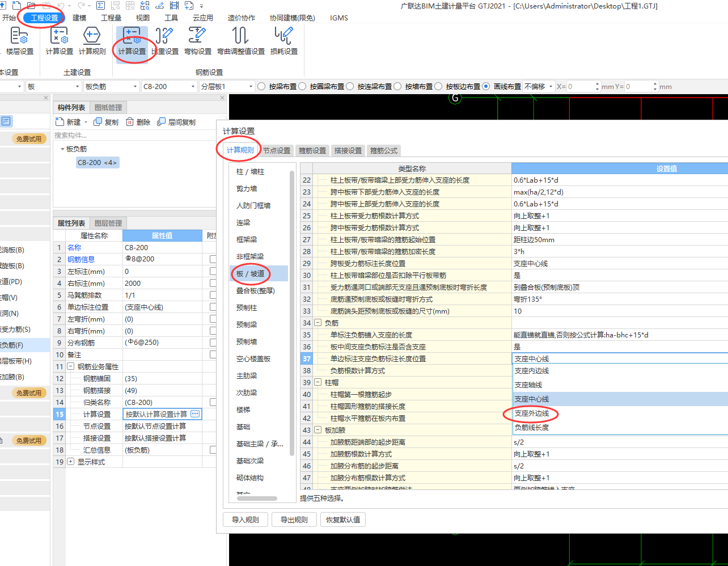Collapse 钢筋业务属性 group in property list
The height and width of the screenshot is (566, 728).
click(x=70, y=366)
